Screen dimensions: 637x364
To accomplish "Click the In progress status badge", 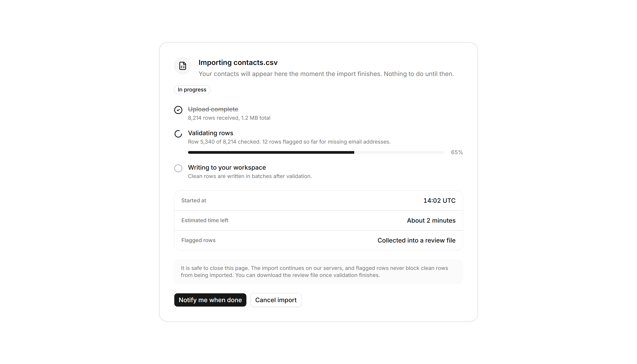I will [x=192, y=89].
